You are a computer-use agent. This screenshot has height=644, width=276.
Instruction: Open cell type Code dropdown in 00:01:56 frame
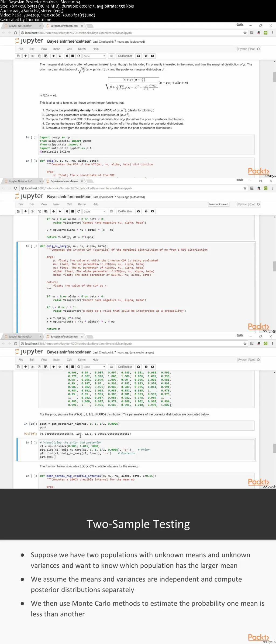(94, 56)
